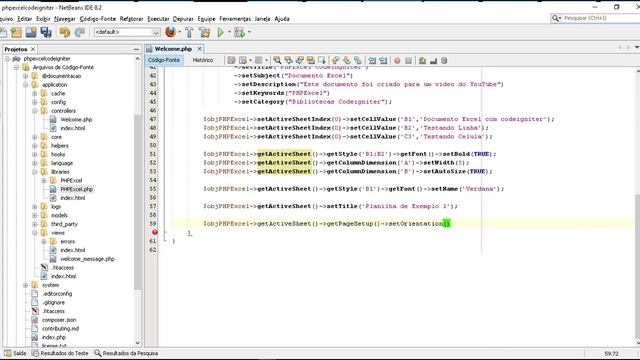Click Toggle Bookmark icon
This screenshot has width=640, height=360.
[358, 61]
